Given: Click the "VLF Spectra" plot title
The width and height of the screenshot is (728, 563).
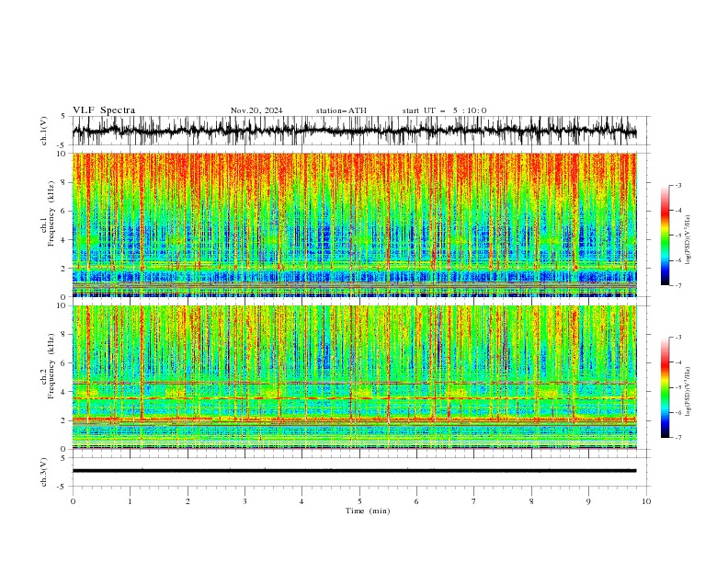Looking at the screenshot, I should point(104,110).
